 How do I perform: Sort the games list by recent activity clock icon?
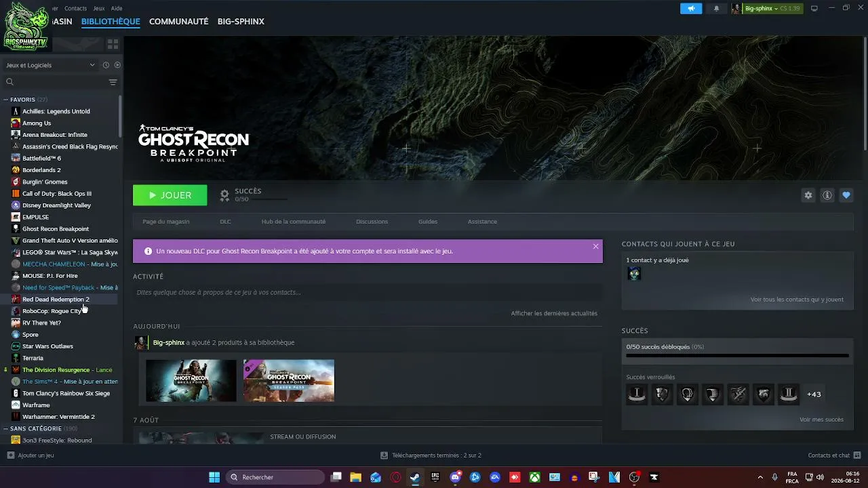coord(106,65)
